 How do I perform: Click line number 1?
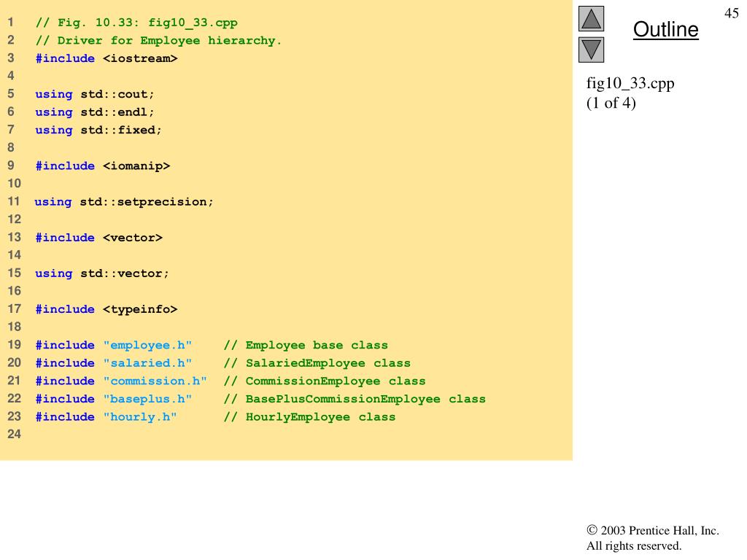pyautogui.click(x=11, y=22)
